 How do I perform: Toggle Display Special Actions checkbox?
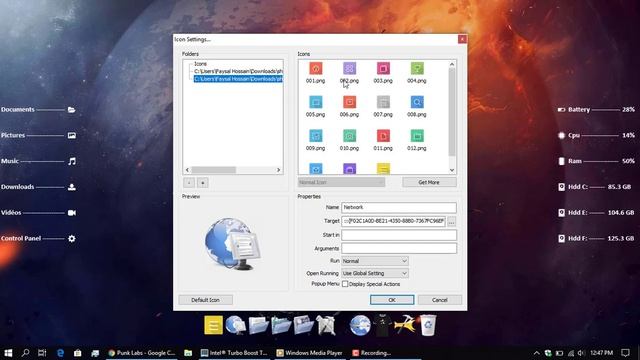click(345, 284)
